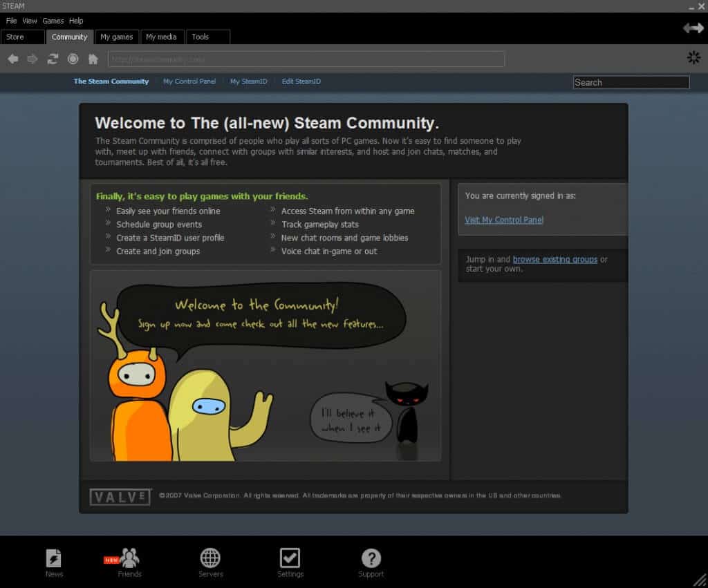The width and height of the screenshot is (708, 588).
Task: Switch to the Store tab
Action: [23, 37]
